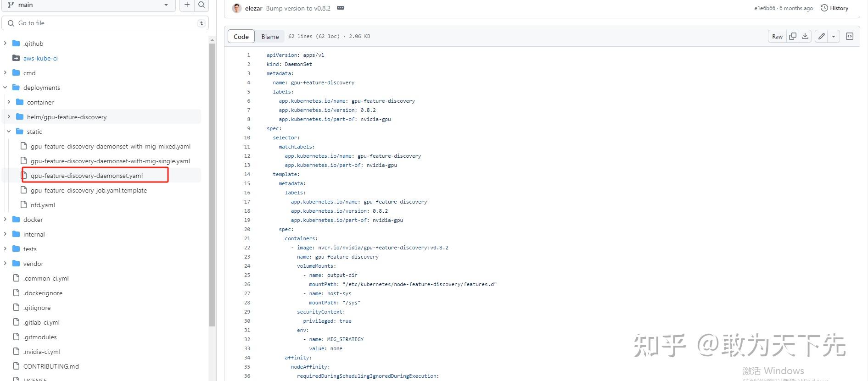Copy raw file contents icon
This screenshot has height=381, width=868.
coord(792,37)
